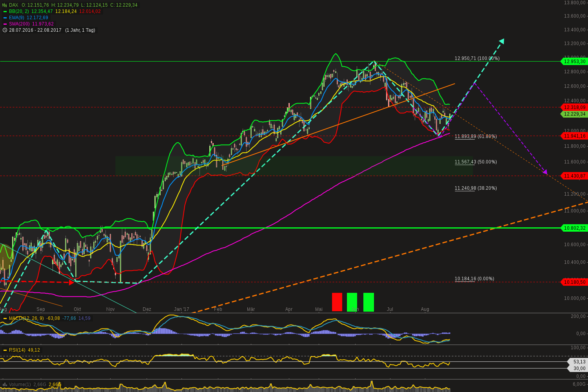
Task: Select the Volume(1) indicator label
Action: pos(20,385)
